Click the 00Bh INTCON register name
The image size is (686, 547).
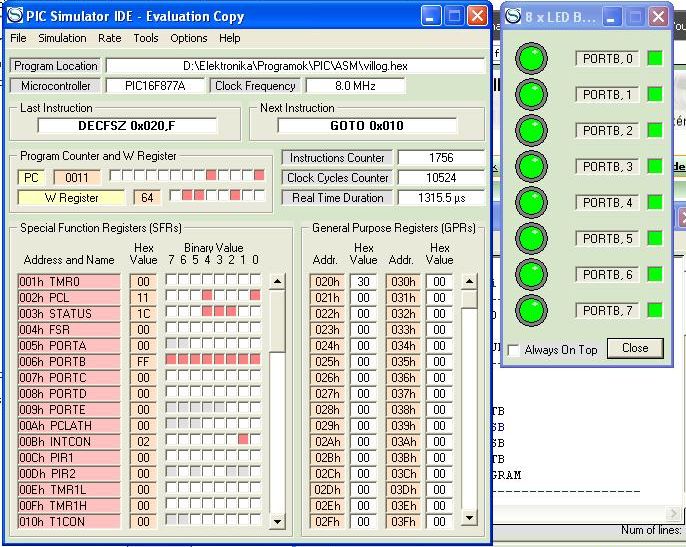[x=69, y=442]
